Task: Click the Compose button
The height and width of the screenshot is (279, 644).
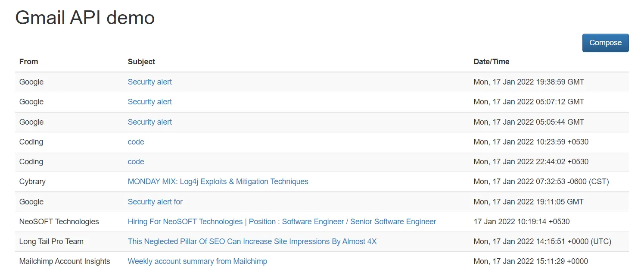Action: (x=605, y=43)
